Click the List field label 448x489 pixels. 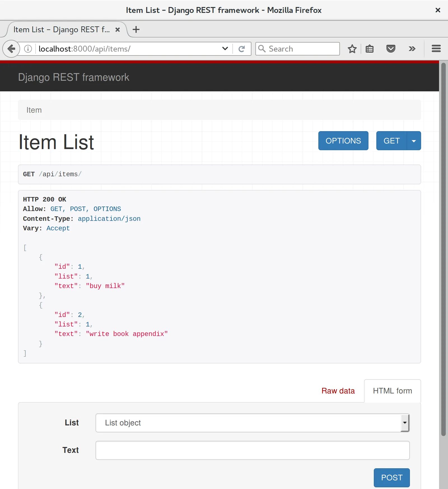click(72, 423)
